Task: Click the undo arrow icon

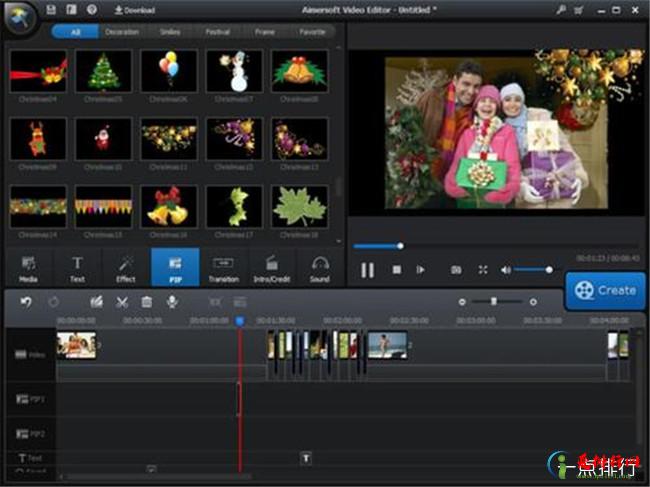Action: [x=26, y=302]
